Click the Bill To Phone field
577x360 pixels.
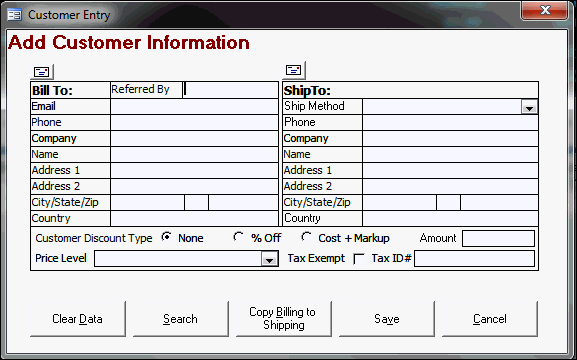point(194,122)
